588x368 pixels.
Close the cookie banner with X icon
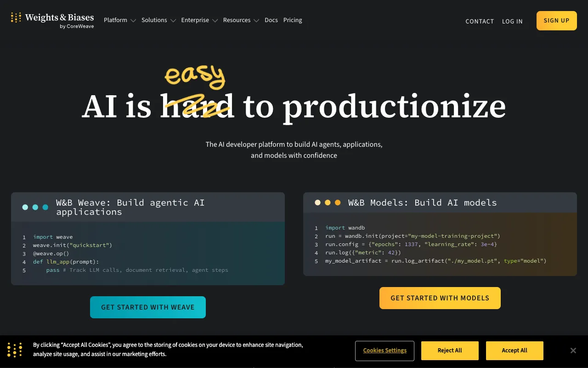(x=573, y=351)
